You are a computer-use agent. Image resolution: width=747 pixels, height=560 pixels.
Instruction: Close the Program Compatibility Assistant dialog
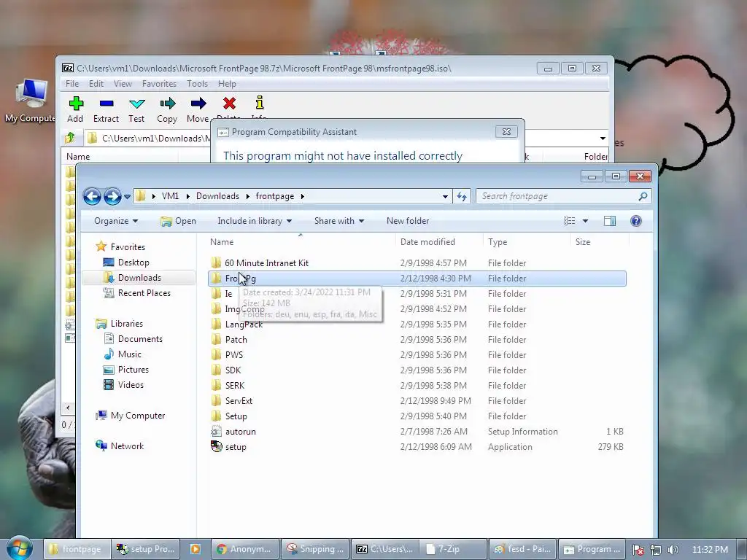(x=506, y=131)
